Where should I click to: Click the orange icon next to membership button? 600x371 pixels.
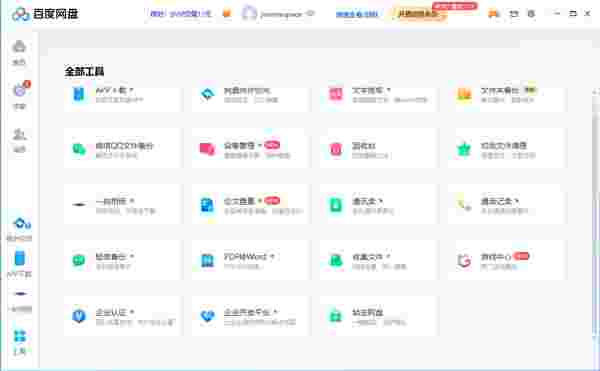[494, 14]
